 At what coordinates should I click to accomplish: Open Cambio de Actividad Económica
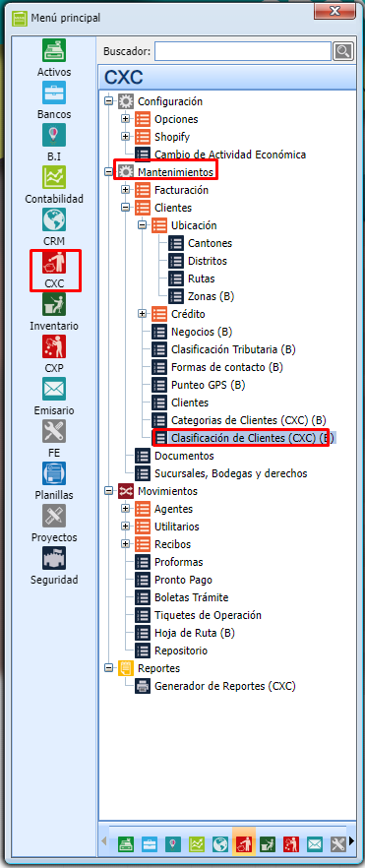pos(230,155)
